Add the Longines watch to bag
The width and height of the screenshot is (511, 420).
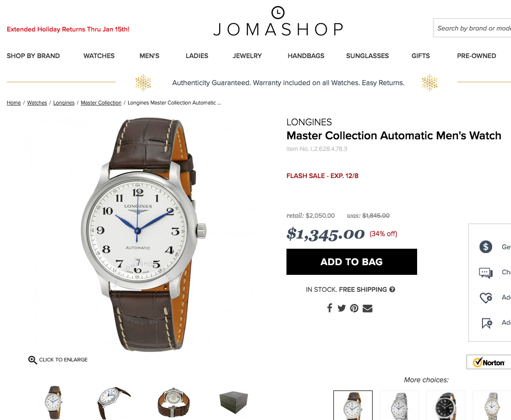point(352,262)
